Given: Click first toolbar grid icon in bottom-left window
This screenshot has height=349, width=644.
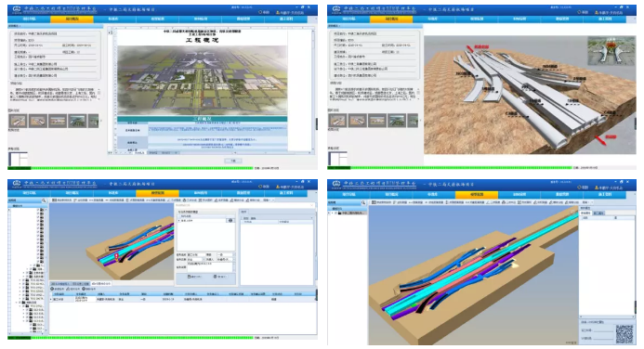Looking at the screenshot, I should coord(53,200).
